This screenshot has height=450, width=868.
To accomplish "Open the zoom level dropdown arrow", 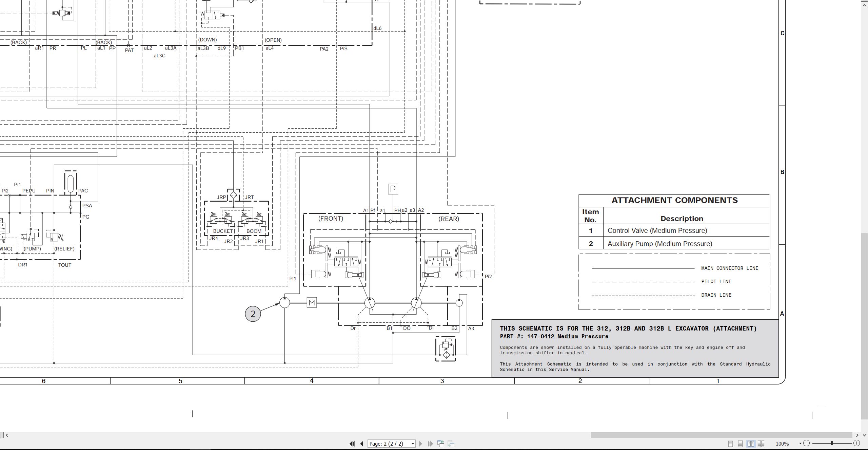I will (800, 444).
